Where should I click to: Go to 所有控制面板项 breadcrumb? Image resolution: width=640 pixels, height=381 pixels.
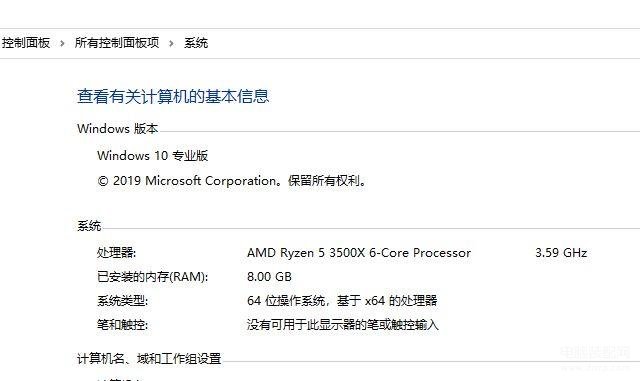117,43
